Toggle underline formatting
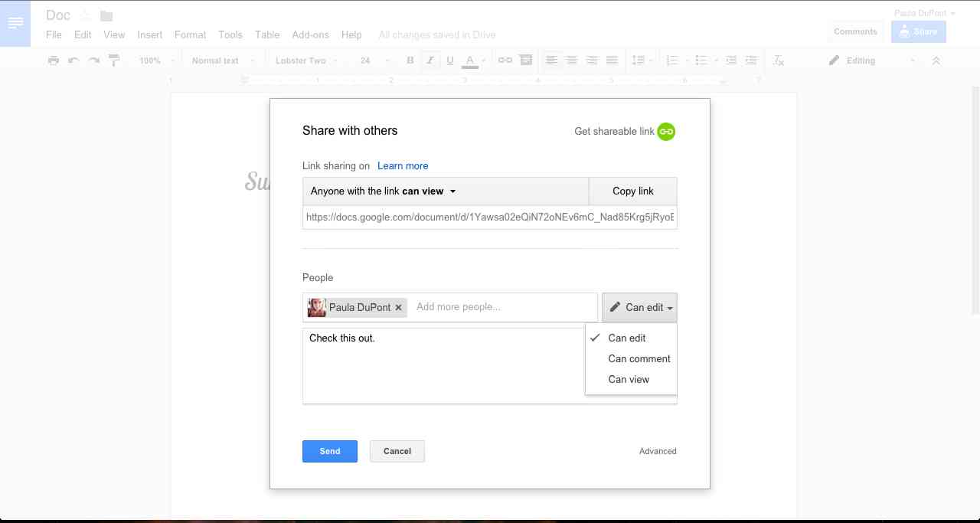Image resolution: width=980 pixels, height=523 pixels. tap(449, 60)
